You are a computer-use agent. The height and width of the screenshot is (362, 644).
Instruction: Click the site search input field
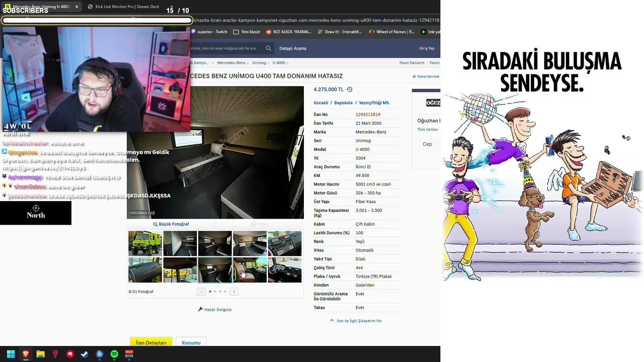coord(225,48)
